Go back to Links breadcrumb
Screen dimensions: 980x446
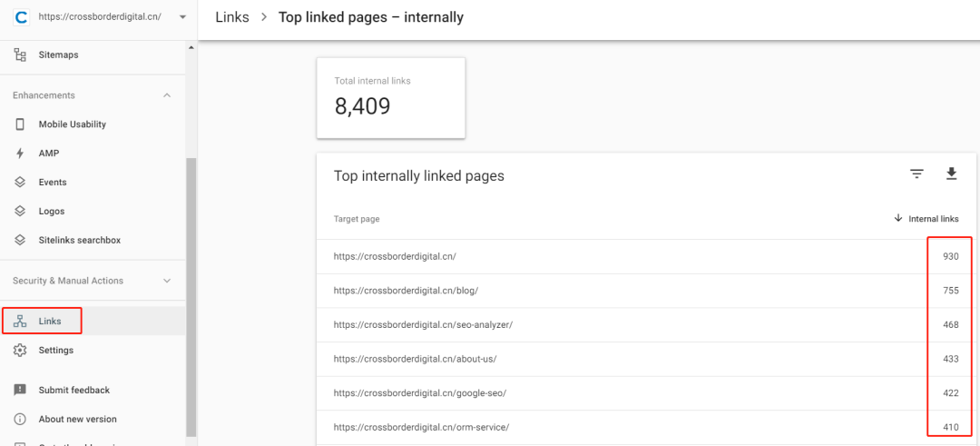[232, 17]
